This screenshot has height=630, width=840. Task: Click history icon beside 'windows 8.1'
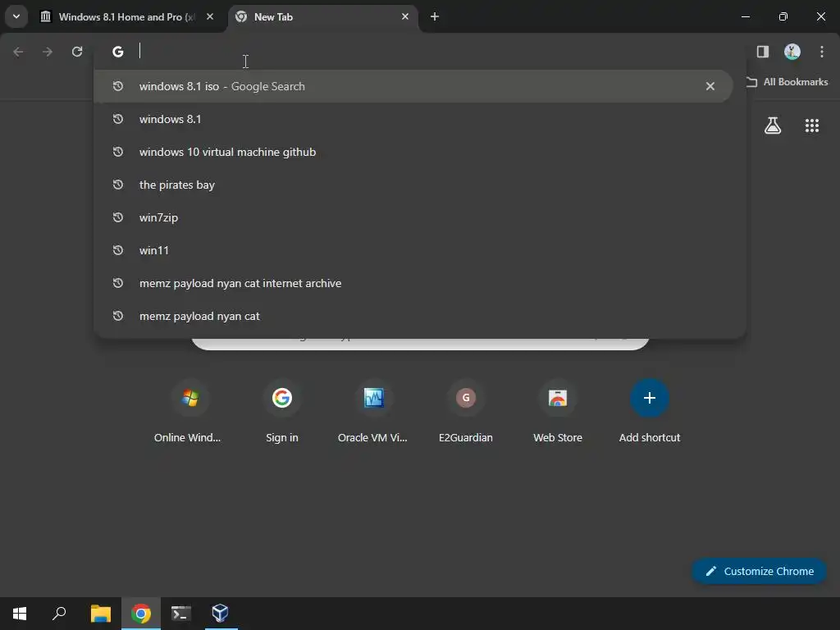(x=118, y=119)
